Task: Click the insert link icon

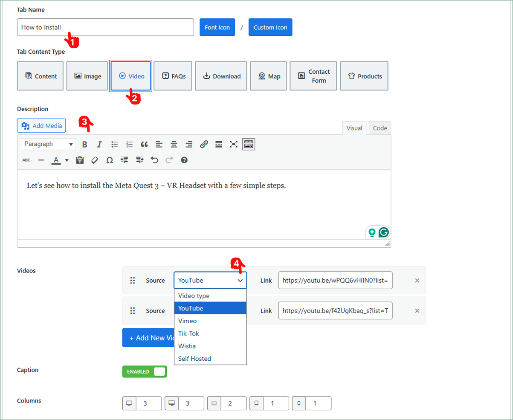Action: [204, 144]
